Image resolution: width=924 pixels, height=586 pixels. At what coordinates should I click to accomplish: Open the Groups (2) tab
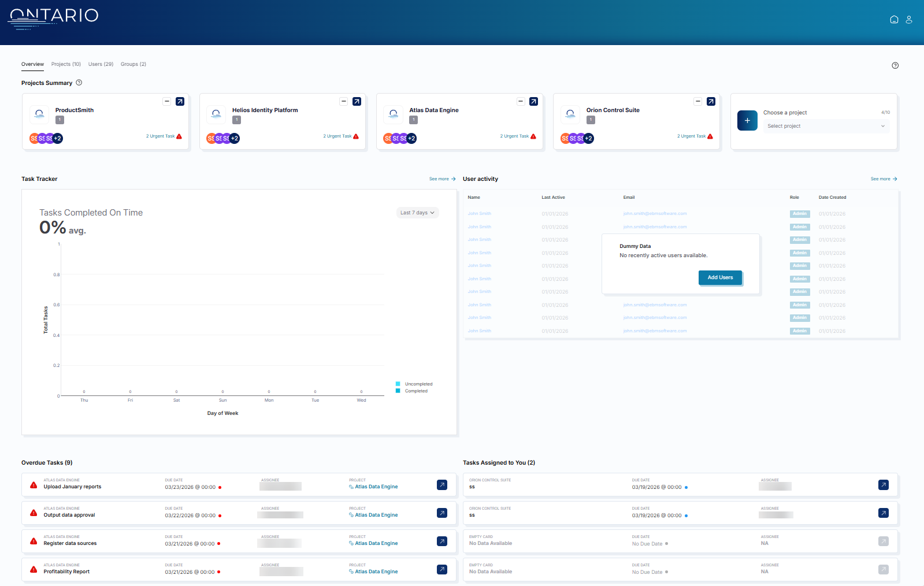133,64
